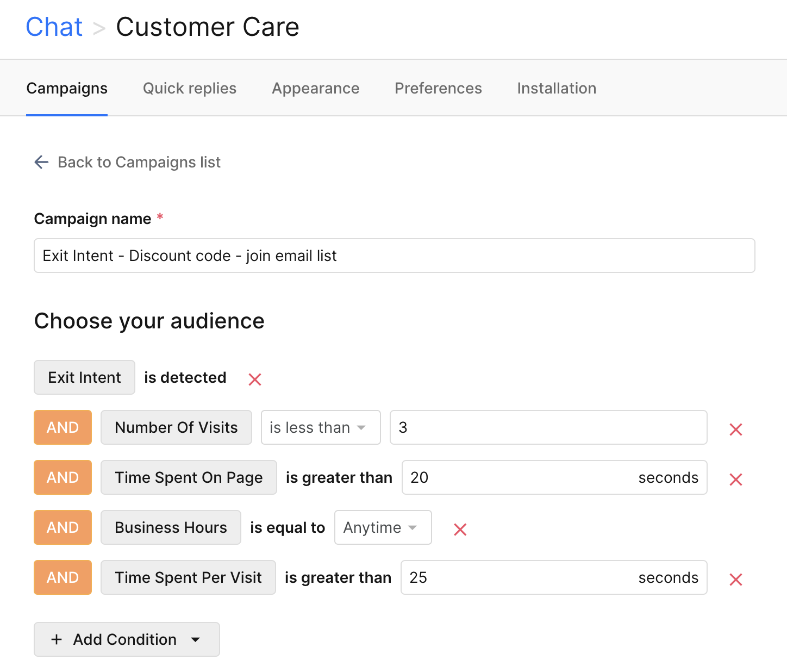Expand the Anytime business hours dropdown

(383, 527)
